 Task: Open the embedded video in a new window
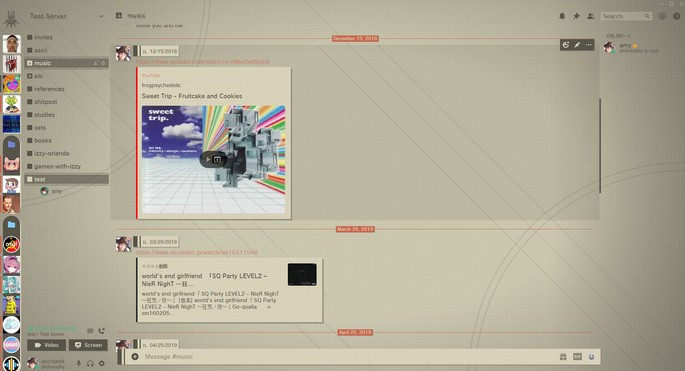click(218, 159)
